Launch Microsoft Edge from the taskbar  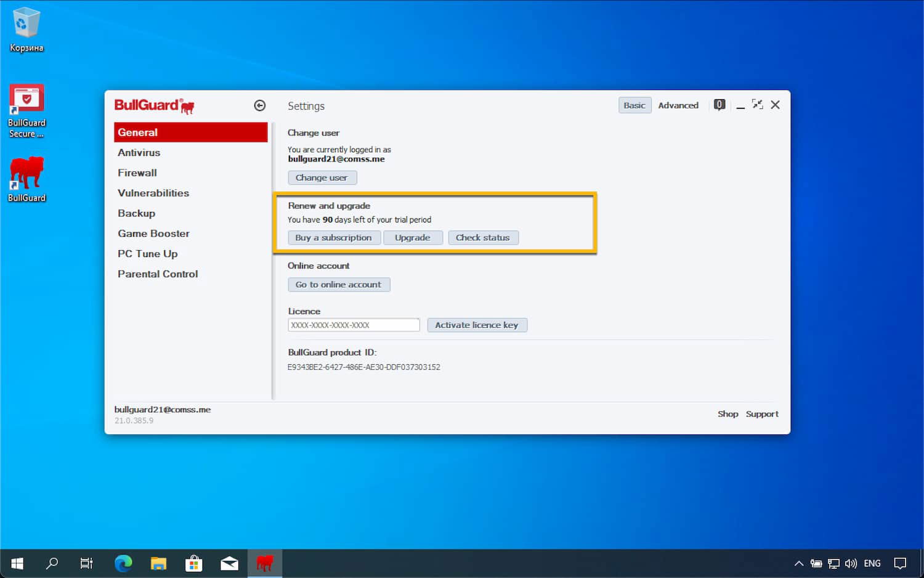click(x=123, y=563)
